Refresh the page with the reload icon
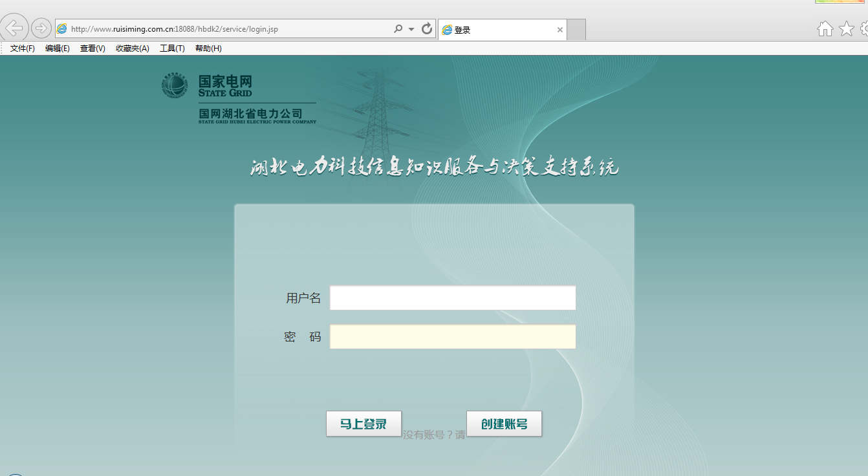The height and width of the screenshot is (476, 868). point(426,28)
